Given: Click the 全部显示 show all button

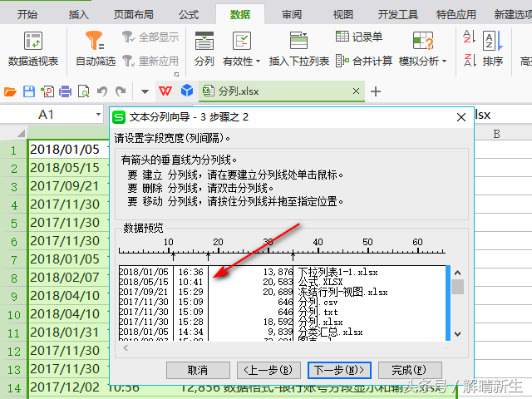Looking at the screenshot, I should coord(150,37).
